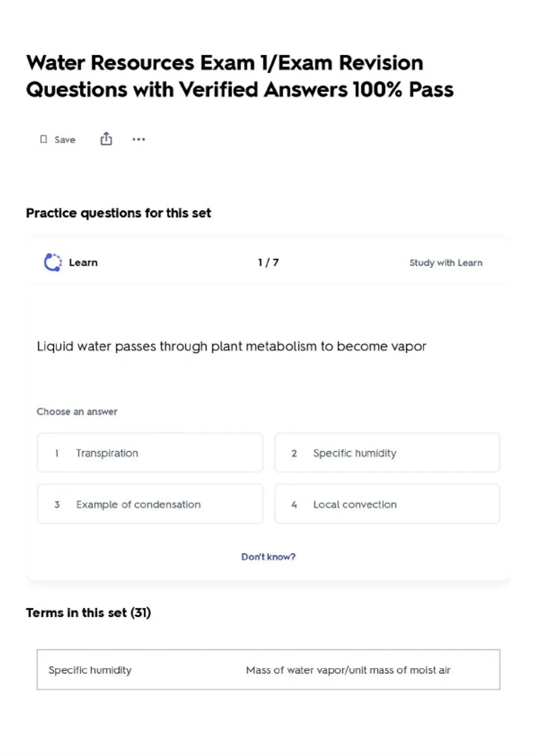Choose answer 4 Local convection
534x756 pixels.
tap(387, 504)
